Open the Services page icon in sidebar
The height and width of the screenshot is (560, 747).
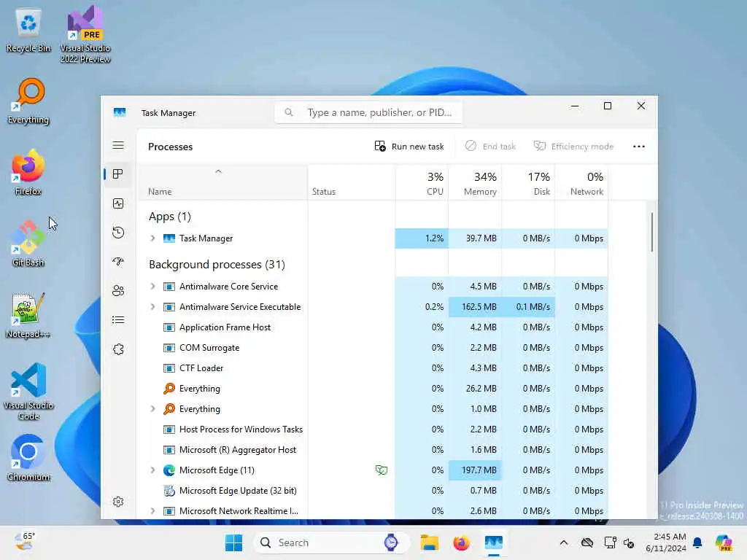tap(118, 349)
